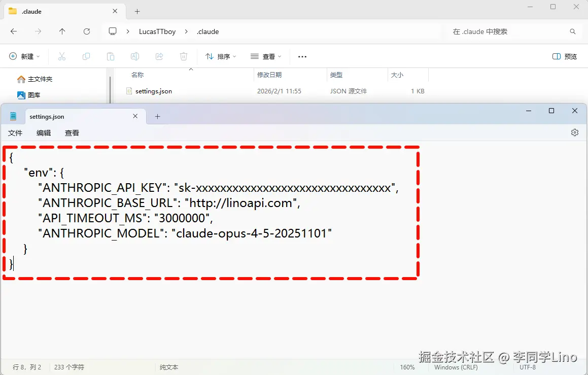The height and width of the screenshot is (375, 588).
Task: Click 233 个字符 count in status bar
Action: (x=69, y=367)
